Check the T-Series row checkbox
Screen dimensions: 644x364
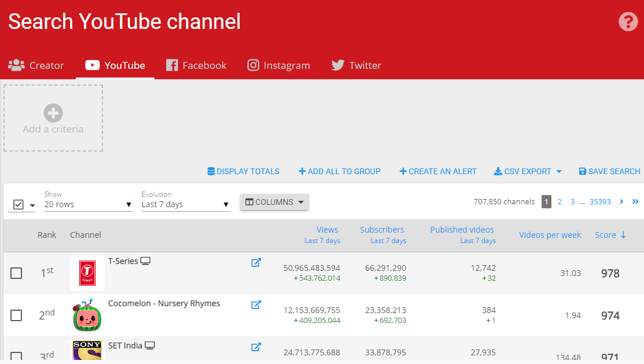coord(16,273)
